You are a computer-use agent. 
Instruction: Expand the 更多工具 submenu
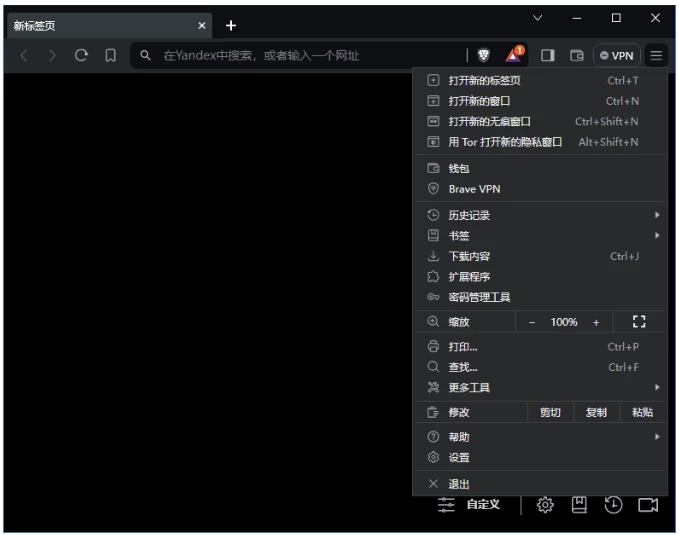[x=540, y=387]
